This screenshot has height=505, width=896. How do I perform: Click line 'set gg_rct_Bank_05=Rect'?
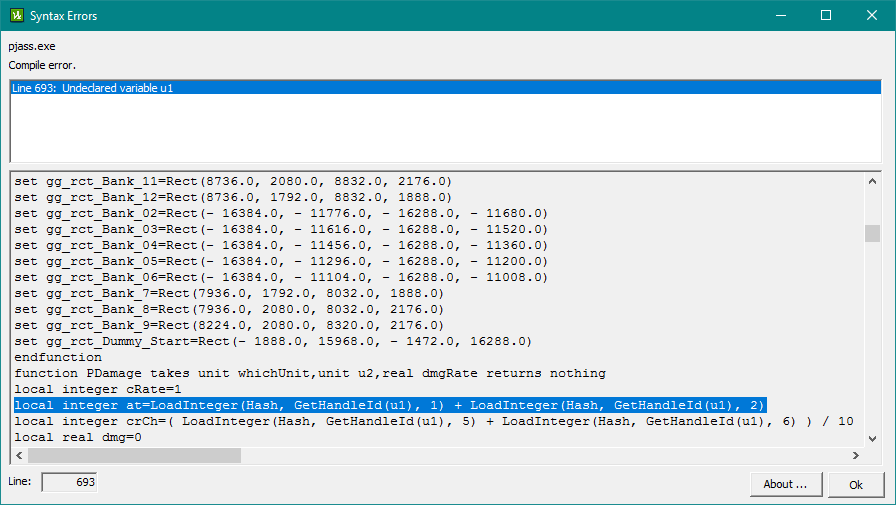pos(281,261)
